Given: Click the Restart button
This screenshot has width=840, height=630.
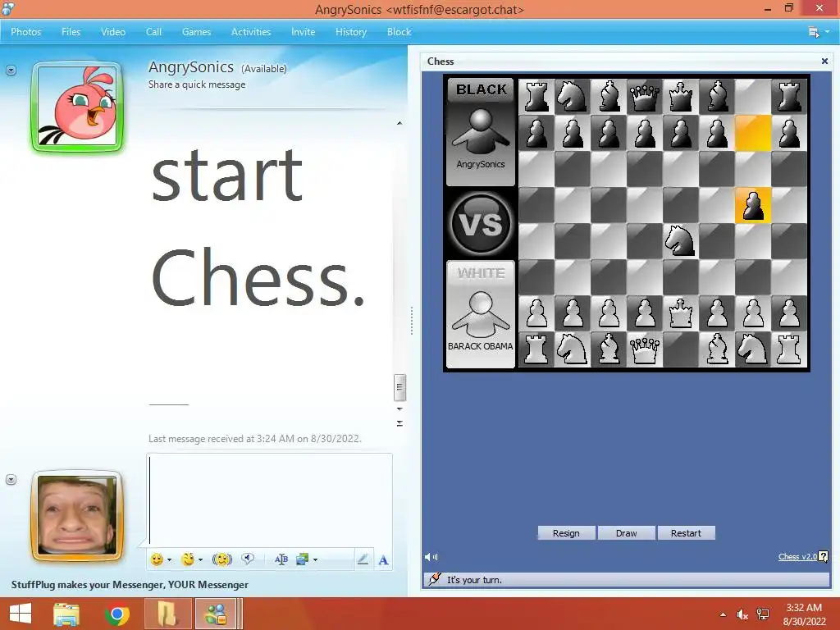Looking at the screenshot, I should (x=686, y=533).
